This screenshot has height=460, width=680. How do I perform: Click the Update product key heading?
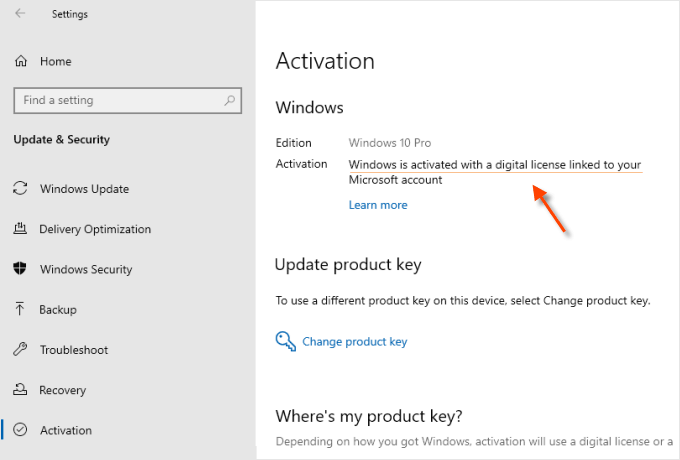(x=348, y=264)
